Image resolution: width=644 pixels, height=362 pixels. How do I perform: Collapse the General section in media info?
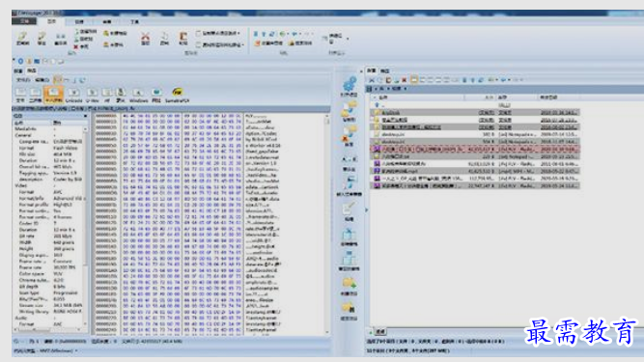point(23,135)
